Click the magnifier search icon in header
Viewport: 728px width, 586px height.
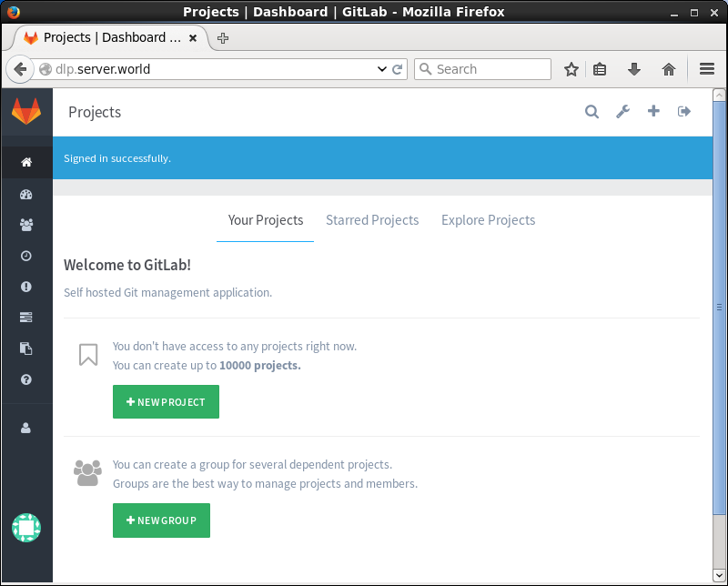tap(591, 111)
